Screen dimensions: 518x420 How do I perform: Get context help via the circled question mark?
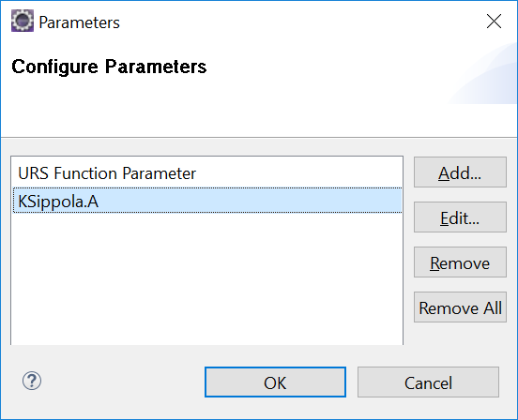tap(32, 381)
